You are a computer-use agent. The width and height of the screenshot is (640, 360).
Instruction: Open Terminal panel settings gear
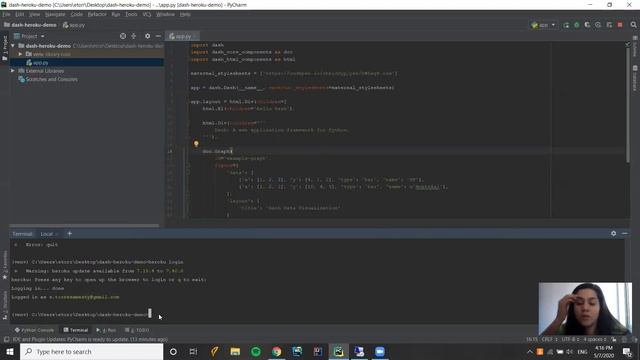(x=613, y=233)
